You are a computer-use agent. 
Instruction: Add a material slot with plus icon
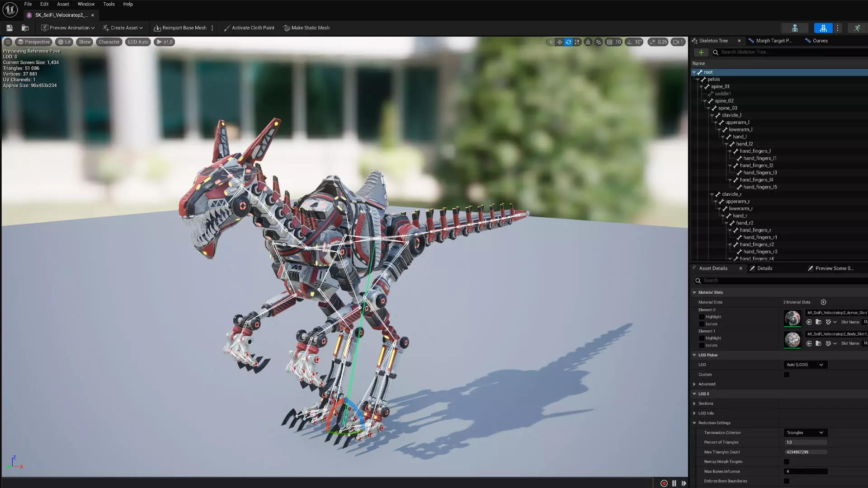click(x=823, y=302)
